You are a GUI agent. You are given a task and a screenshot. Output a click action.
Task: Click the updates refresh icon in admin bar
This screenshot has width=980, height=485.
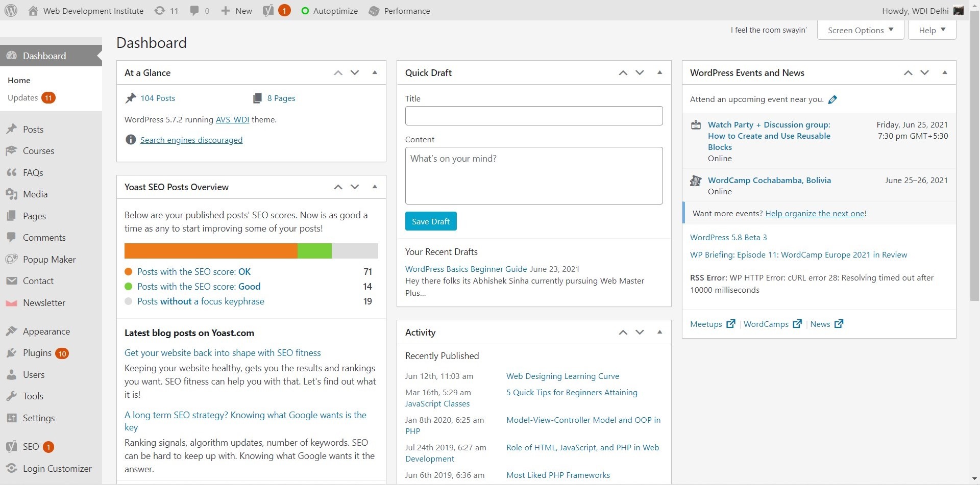coord(160,11)
